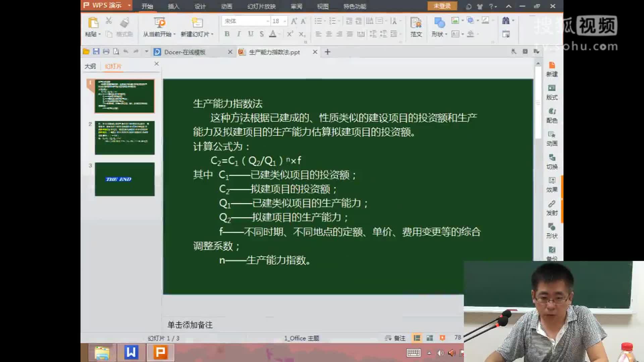Viewport: 644px width, 362px height.
Task: Open the 动画 ribbon tab
Action: (226, 6)
